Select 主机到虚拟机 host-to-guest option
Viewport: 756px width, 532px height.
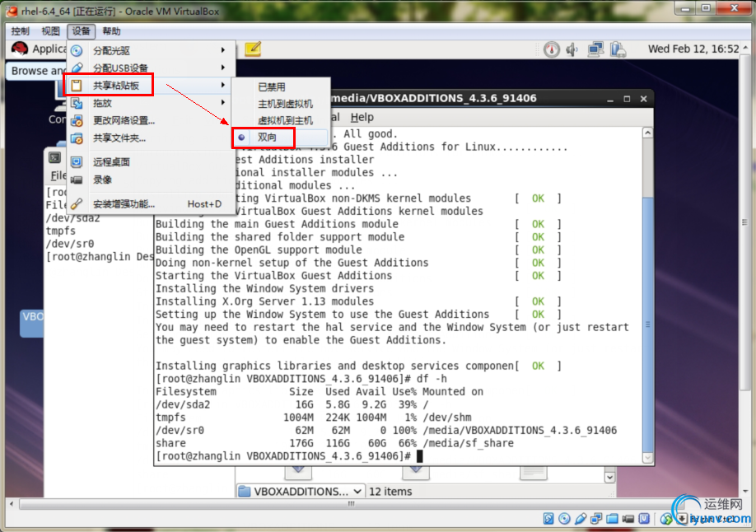coord(281,104)
